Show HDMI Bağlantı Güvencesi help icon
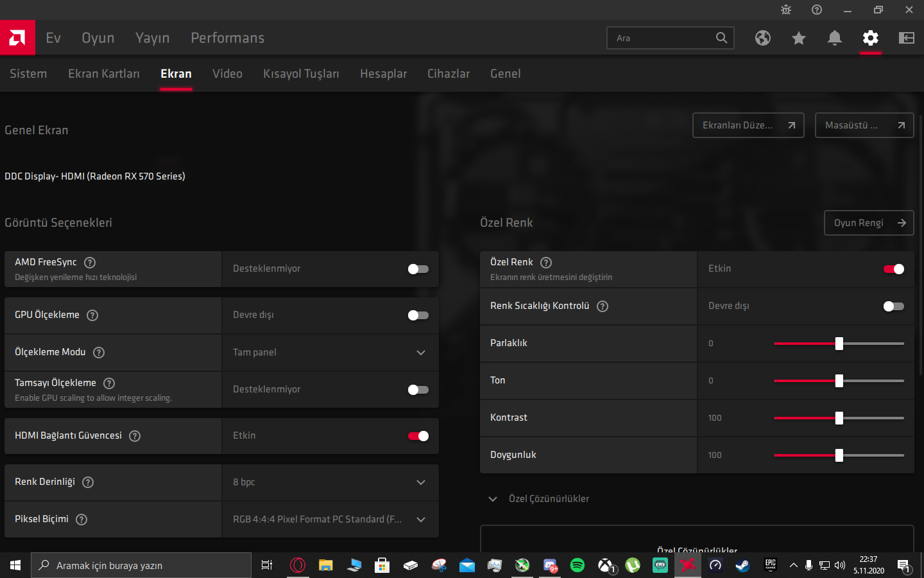 click(135, 436)
